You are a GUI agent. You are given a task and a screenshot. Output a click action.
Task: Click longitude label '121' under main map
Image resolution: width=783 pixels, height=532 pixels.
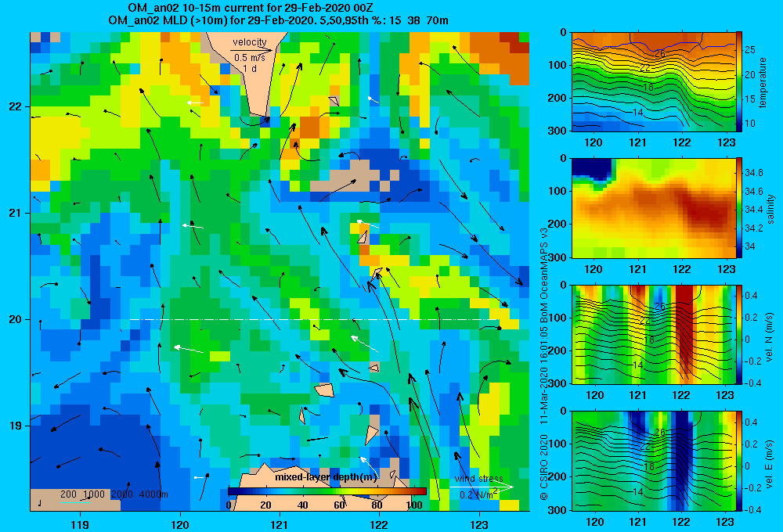280,524
